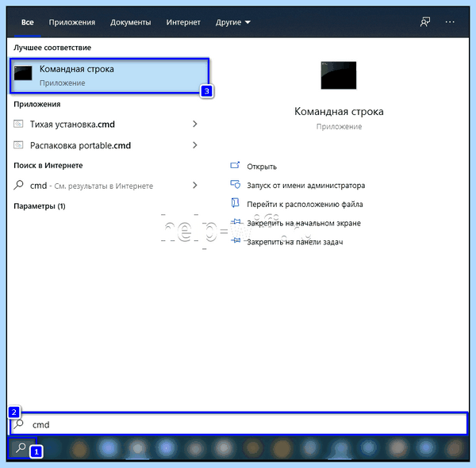476x468 pixels.
Task: Click the Параметры (1) heading
Action: click(x=40, y=206)
